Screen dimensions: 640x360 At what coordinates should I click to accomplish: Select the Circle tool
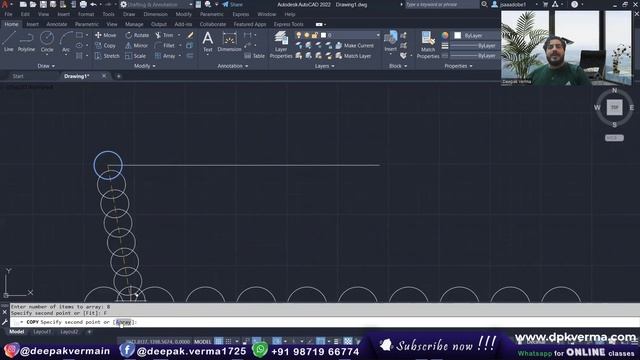pyautogui.click(x=47, y=42)
